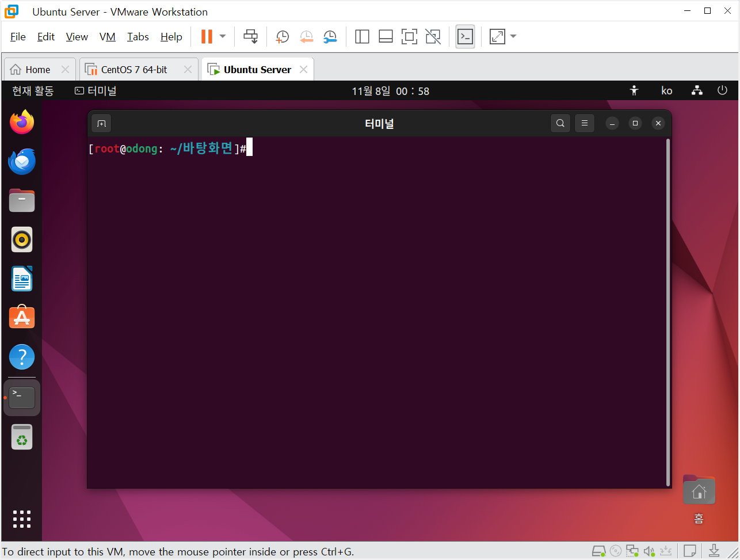Open the VM menu
Viewport: 740px width, 560px height.
[x=108, y=37]
